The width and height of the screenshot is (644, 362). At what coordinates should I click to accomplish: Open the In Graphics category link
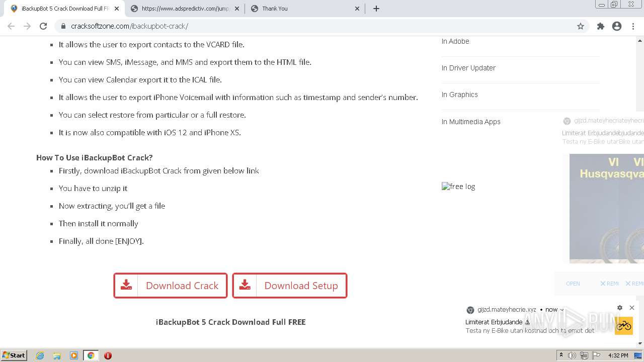click(460, 95)
